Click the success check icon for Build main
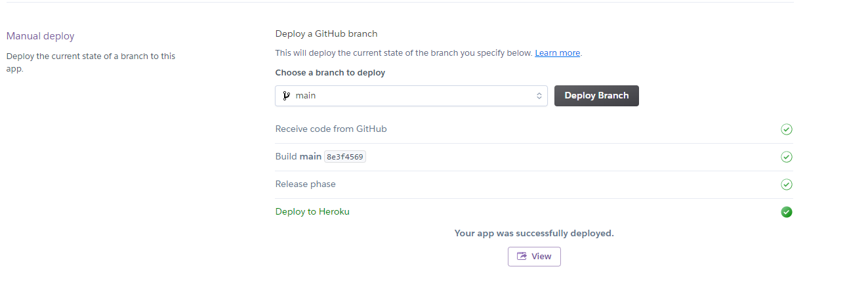Image resolution: width=868 pixels, height=296 pixels. [x=787, y=157]
